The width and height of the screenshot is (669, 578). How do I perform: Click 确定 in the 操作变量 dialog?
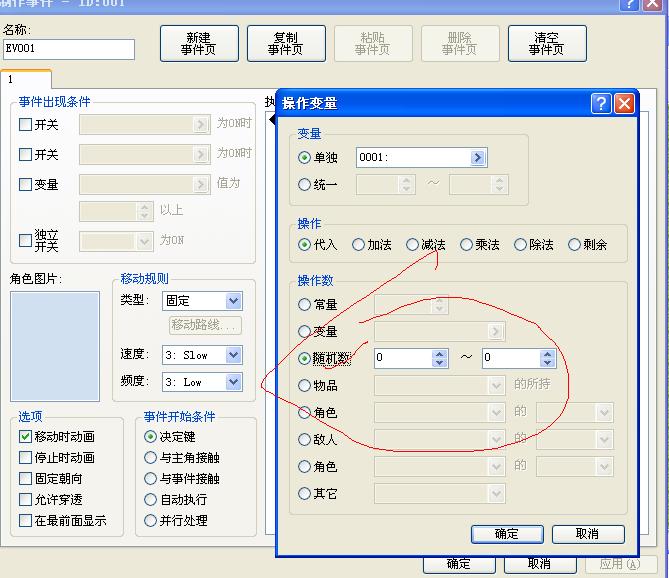[507, 534]
